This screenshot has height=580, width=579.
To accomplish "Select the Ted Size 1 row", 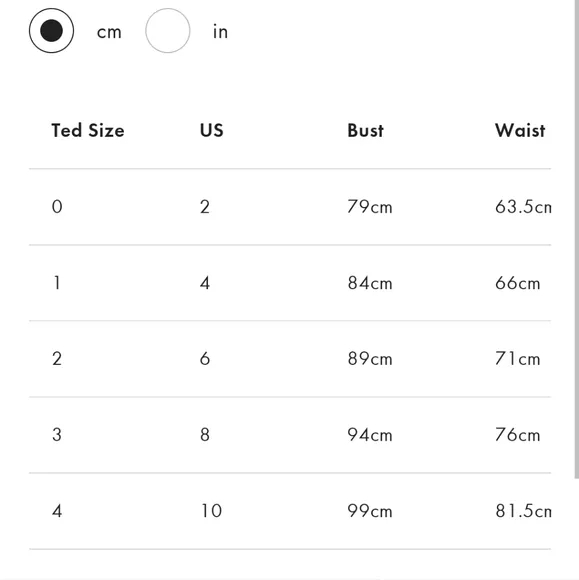I will [290, 283].
